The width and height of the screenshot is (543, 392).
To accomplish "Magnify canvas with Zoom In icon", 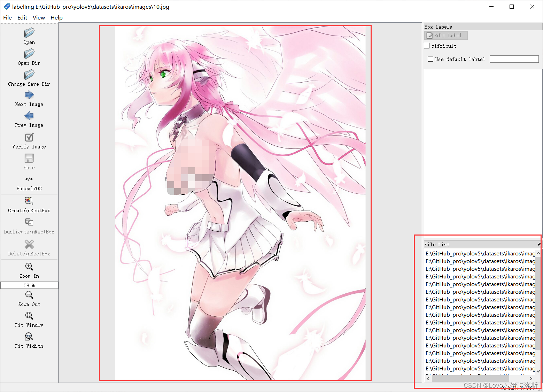I will pyautogui.click(x=29, y=267).
